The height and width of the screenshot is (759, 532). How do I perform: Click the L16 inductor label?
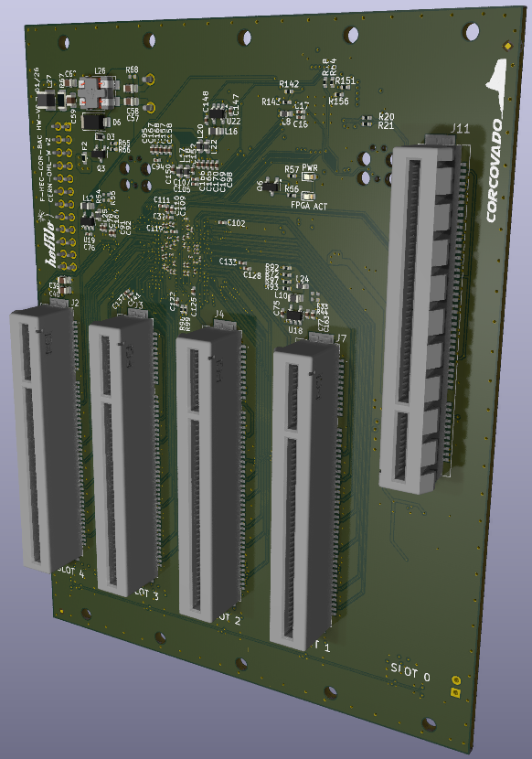pyautogui.click(x=231, y=131)
